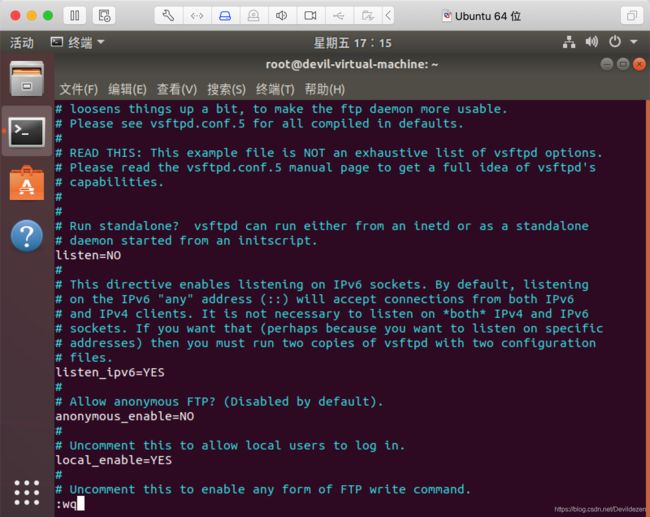This screenshot has width=650, height=517.
Task: Click 'daemon started from an initscript' line
Action: (187, 240)
